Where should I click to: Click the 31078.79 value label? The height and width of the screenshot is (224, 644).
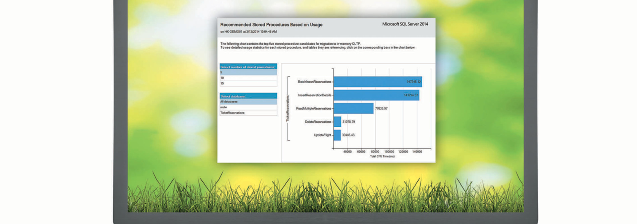click(349, 122)
